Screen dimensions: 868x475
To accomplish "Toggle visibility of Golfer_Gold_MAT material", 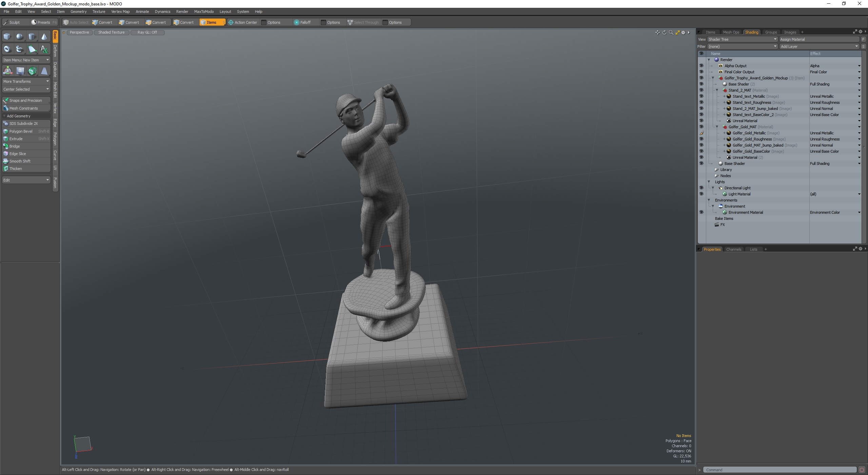I will (701, 127).
